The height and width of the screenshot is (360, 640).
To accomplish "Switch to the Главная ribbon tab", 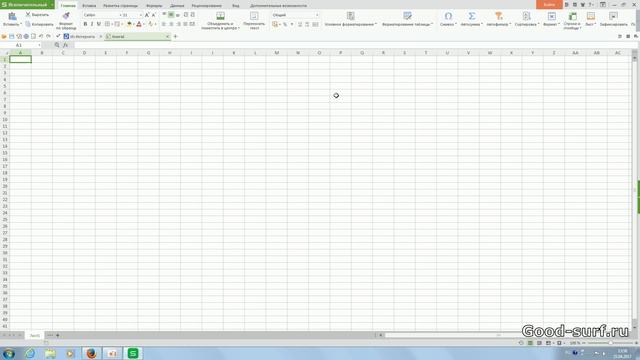I will click(68, 6).
